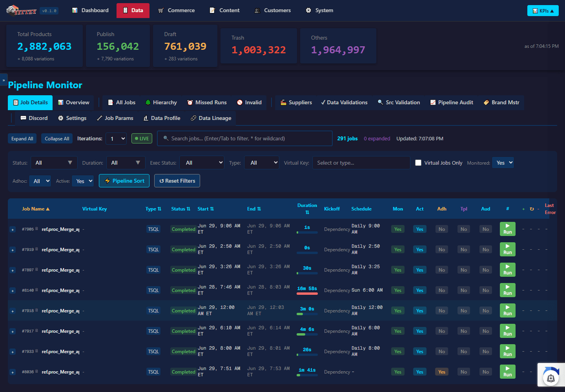Click the Reset Filters button
Image resolution: width=565 pixels, height=392 pixels.
point(177,181)
